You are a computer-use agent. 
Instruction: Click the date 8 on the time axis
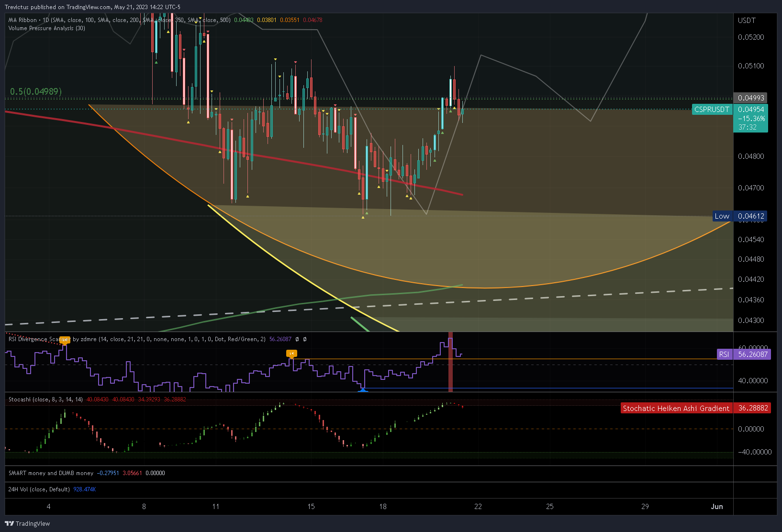click(144, 507)
